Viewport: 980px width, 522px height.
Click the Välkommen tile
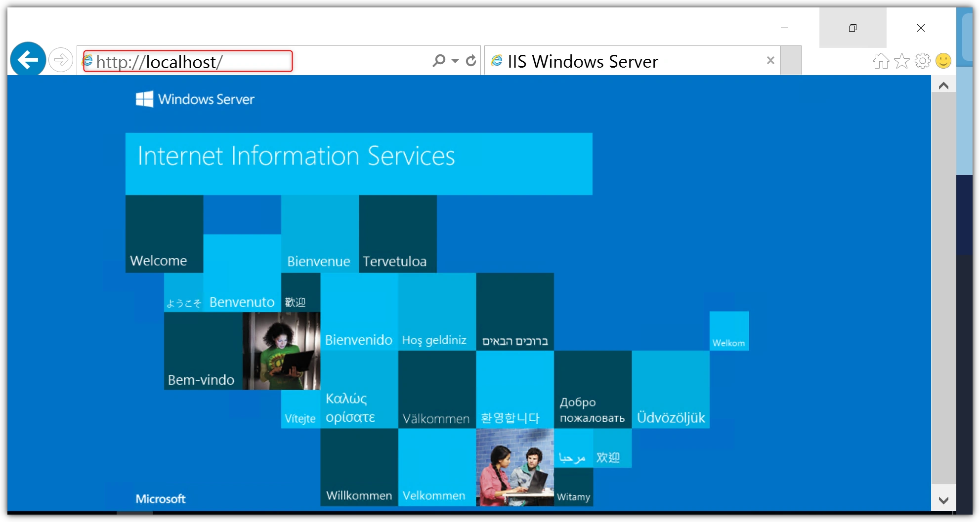[437, 390]
